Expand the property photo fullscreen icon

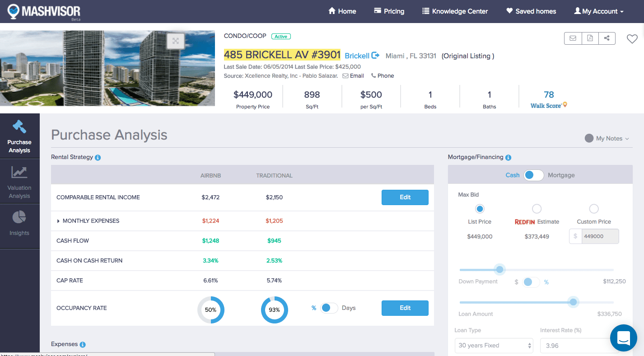[x=175, y=41]
